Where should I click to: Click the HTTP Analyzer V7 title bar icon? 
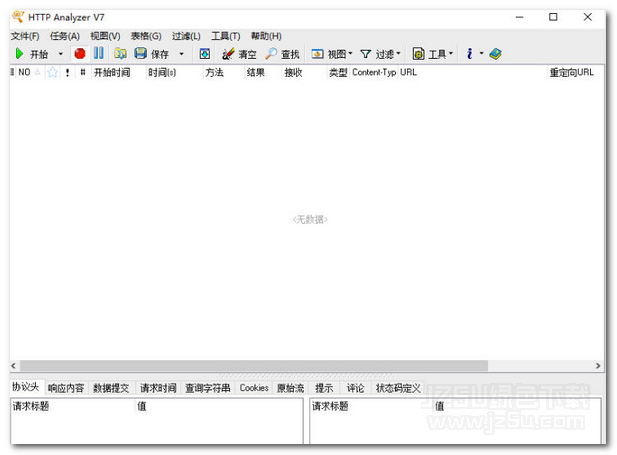[18, 17]
